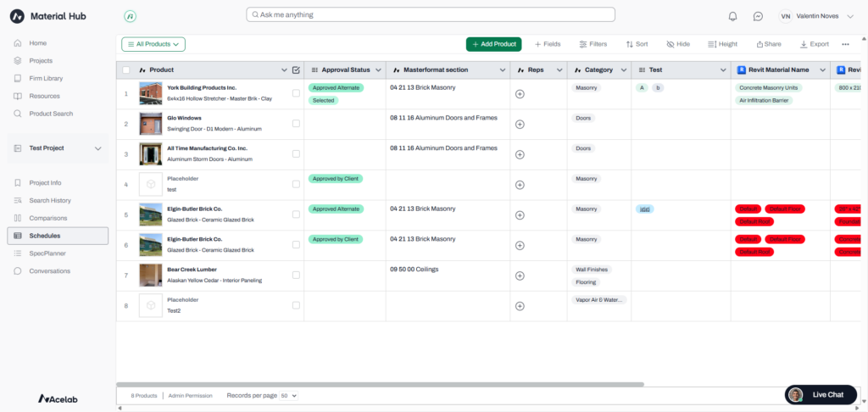Open Firm Library in the sidebar
Screen dimensions: 868x412
pos(46,78)
